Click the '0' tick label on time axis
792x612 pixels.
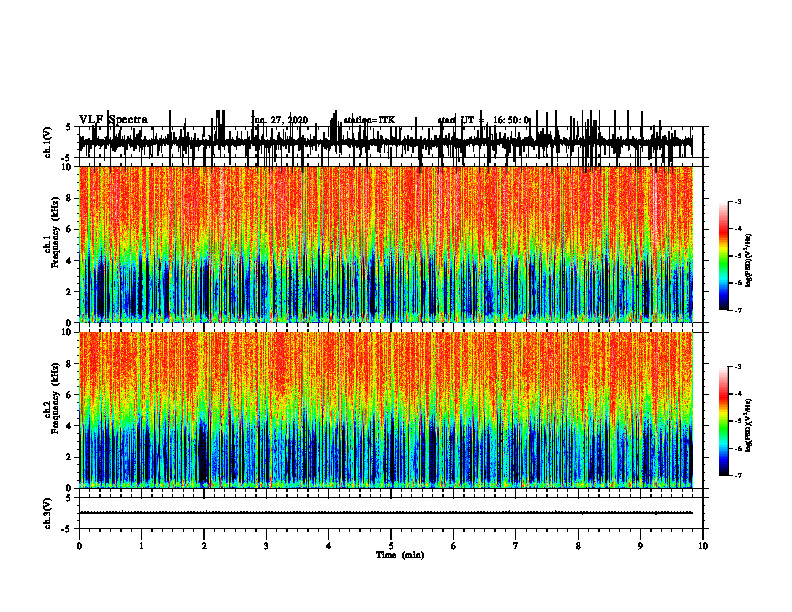(x=79, y=546)
